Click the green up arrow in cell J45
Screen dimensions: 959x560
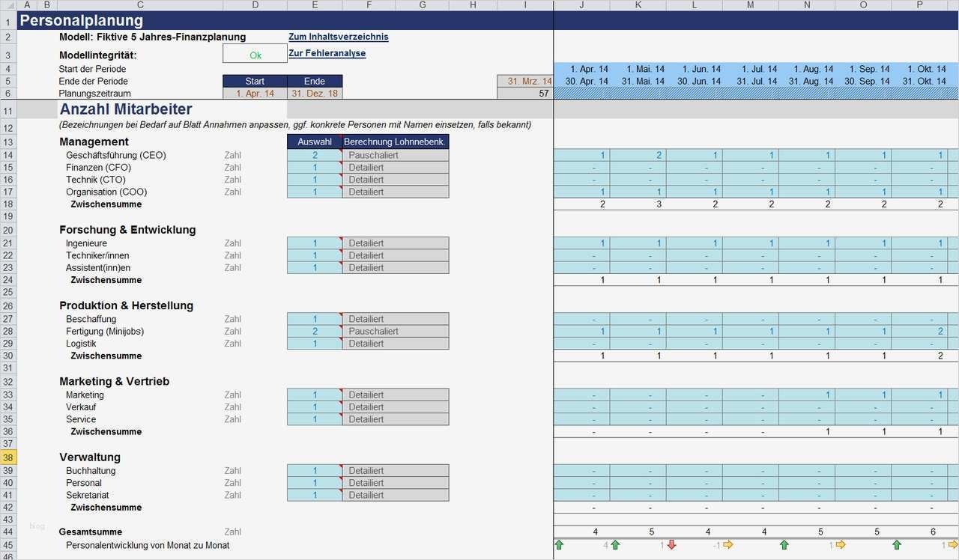(x=559, y=545)
